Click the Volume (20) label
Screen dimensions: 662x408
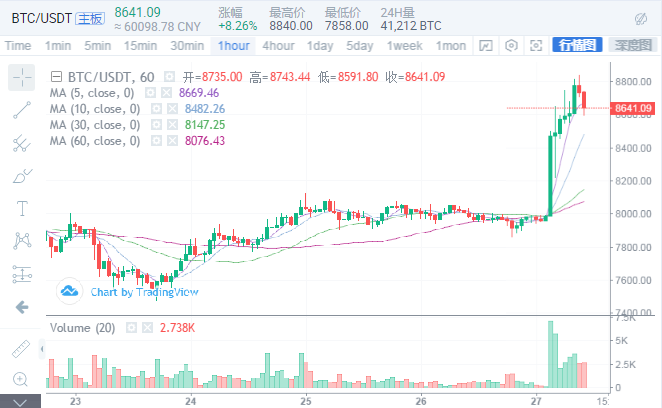pos(82,328)
